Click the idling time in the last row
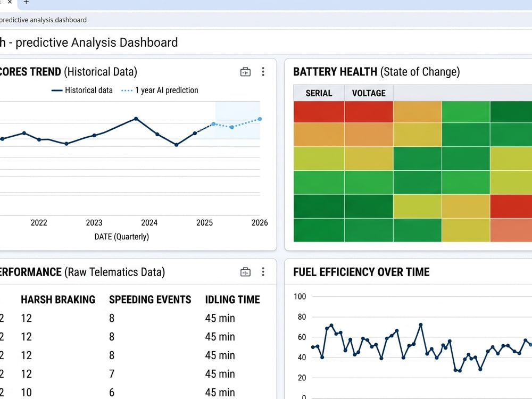 [220, 393]
